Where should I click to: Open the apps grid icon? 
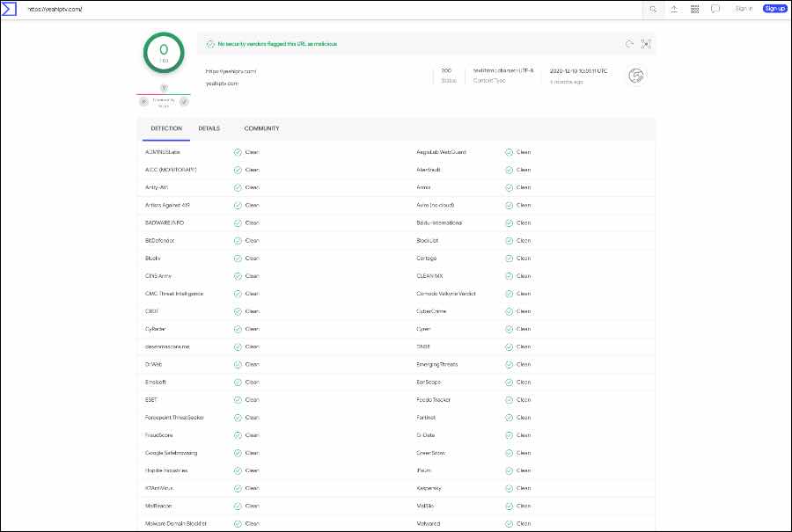click(x=694, y=9)
